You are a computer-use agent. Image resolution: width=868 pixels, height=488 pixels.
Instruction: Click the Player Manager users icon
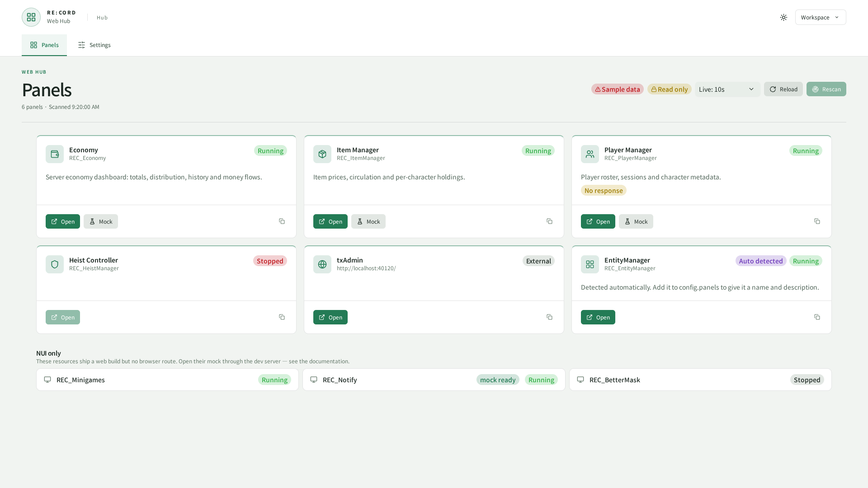click(x=590, y=154)
